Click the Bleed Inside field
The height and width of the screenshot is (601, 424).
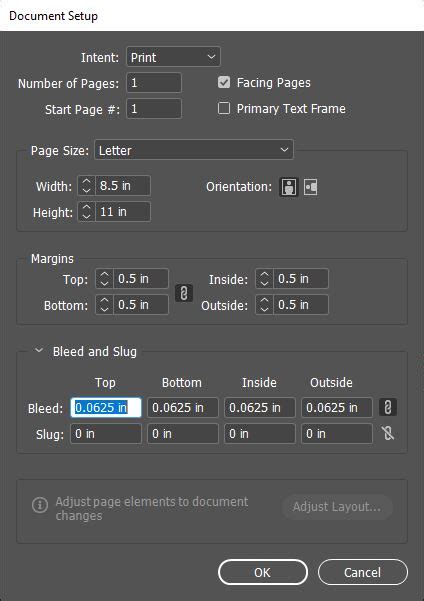coord(260,407)
